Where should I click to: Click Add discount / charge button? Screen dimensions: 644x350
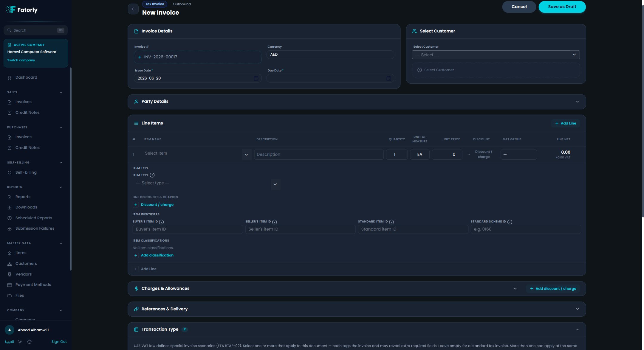[x=553, y=289]
